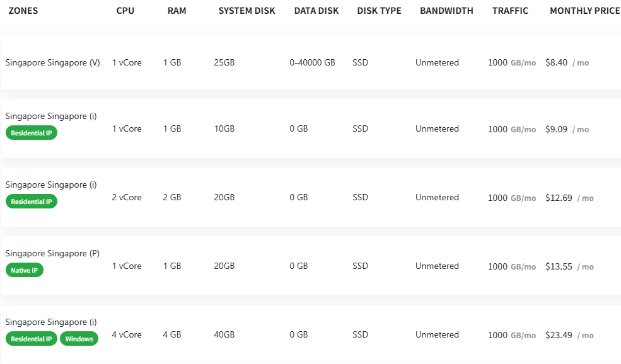The image size is (621, 364).
Task: Select the BANDWIDTH column header
Action: coord(446,11)
